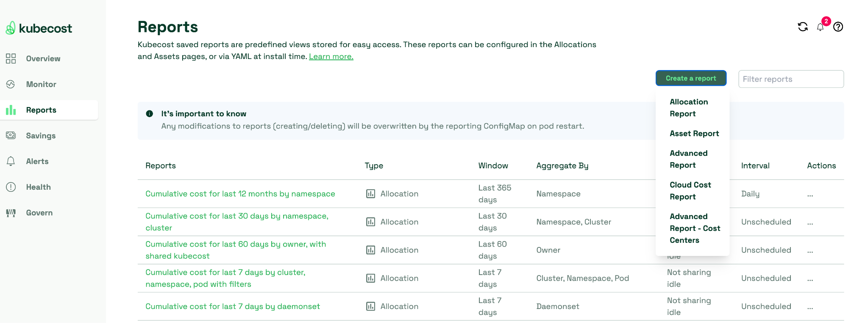Screen dimensions: 868x323
Task: Click the Type column header
Action: pyautogui.click(x=374, y=166)
